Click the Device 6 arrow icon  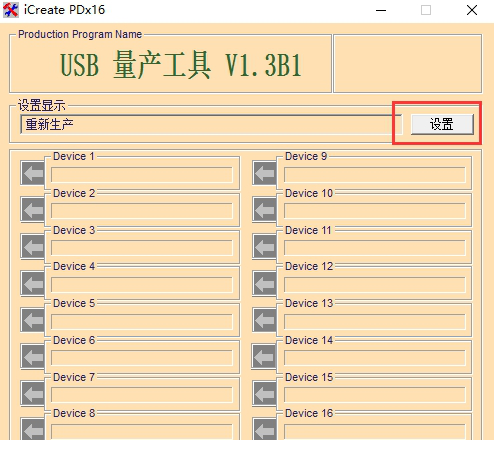[x=33, y=357]
